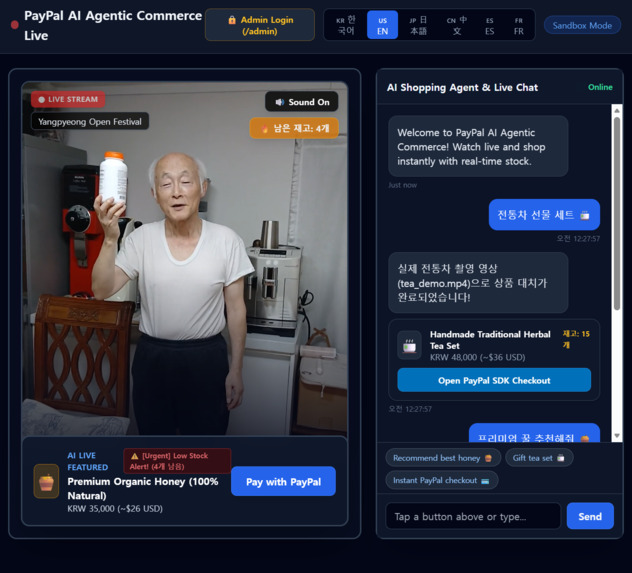Select the US EN language tab
Screen dimensions: 632x573
tap(382, 25)
